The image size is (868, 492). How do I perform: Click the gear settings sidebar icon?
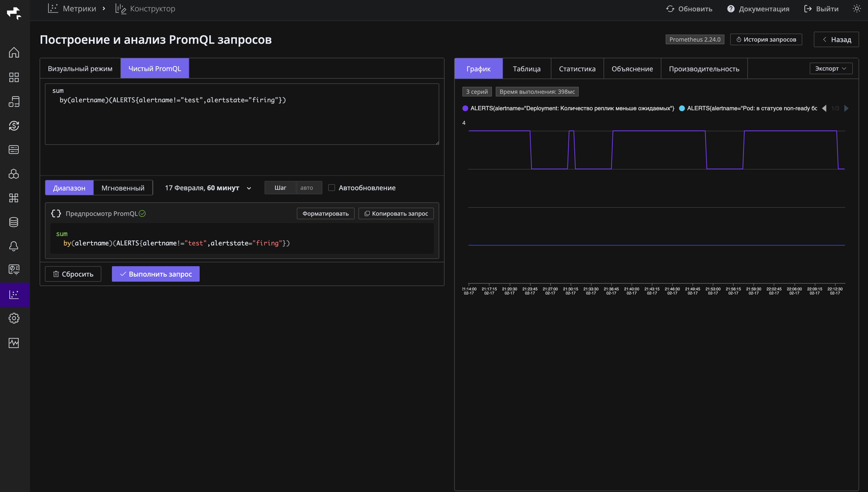point(14,318)
